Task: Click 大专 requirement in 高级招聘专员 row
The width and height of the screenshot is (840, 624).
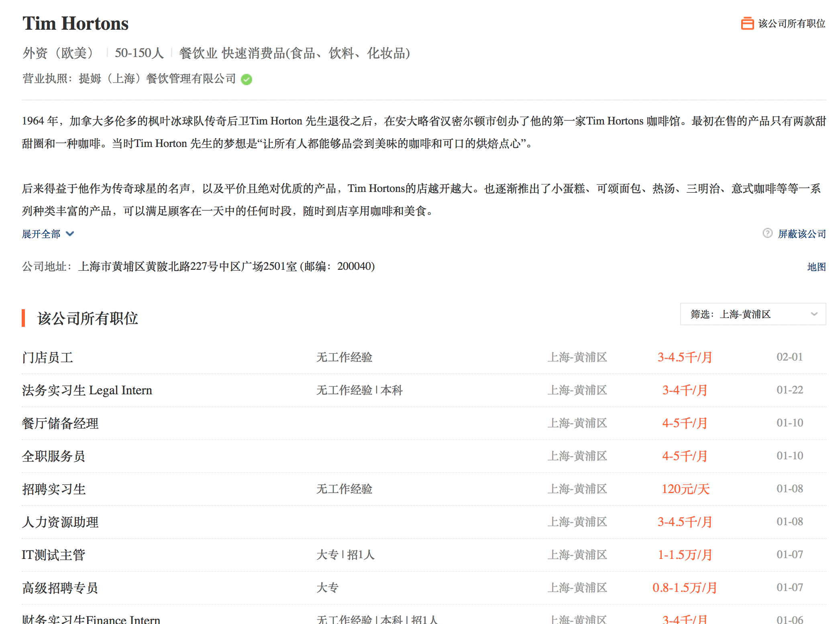Action: click(327, 588)
